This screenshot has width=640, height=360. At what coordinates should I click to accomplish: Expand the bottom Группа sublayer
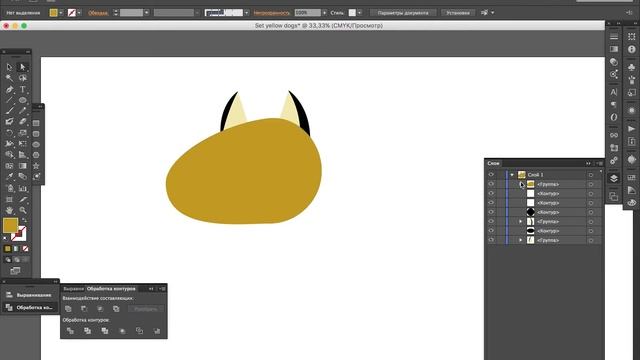[521, 240]
